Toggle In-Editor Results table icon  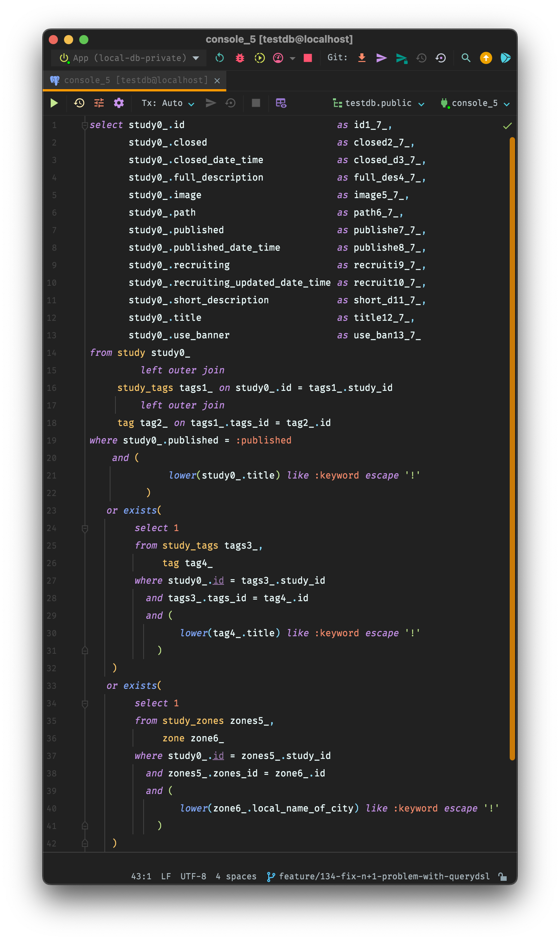[281, 103]
